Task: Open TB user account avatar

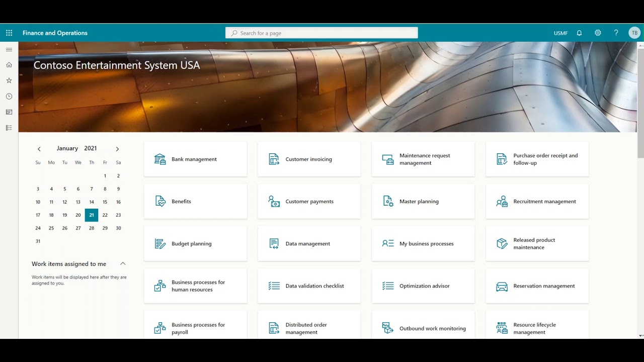Action: [x=634, y=33]
